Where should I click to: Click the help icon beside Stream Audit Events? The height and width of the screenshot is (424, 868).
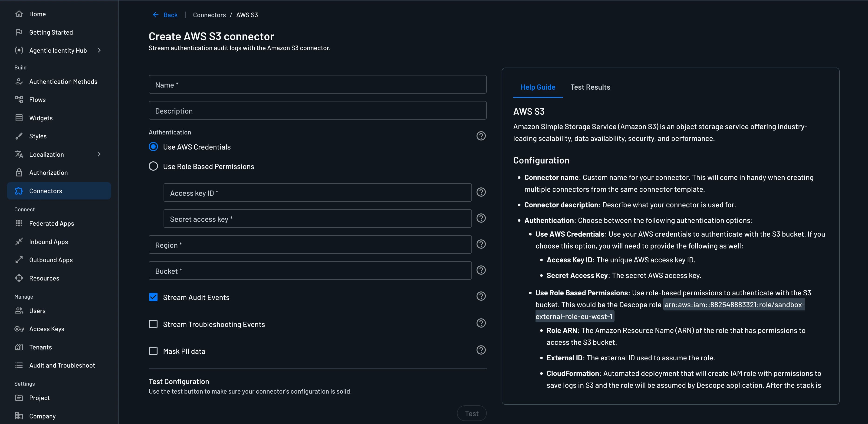(481, 296)
